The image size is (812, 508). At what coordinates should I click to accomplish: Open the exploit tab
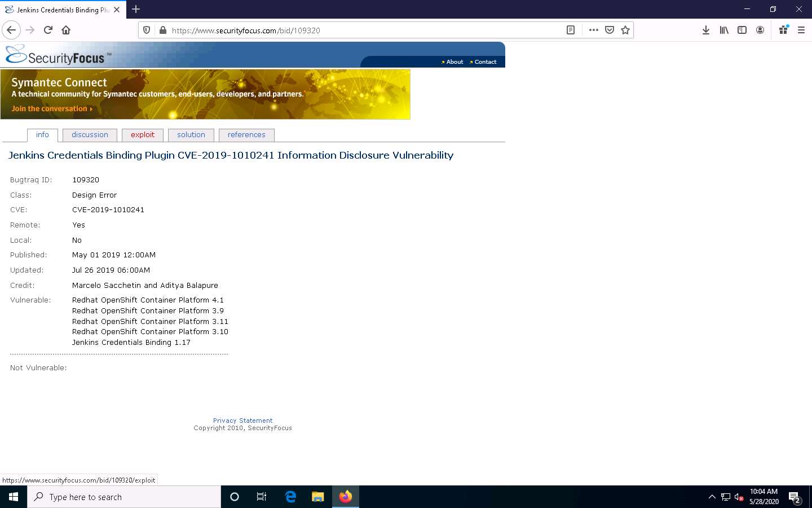pyautogui.click(x=143, y=135)
